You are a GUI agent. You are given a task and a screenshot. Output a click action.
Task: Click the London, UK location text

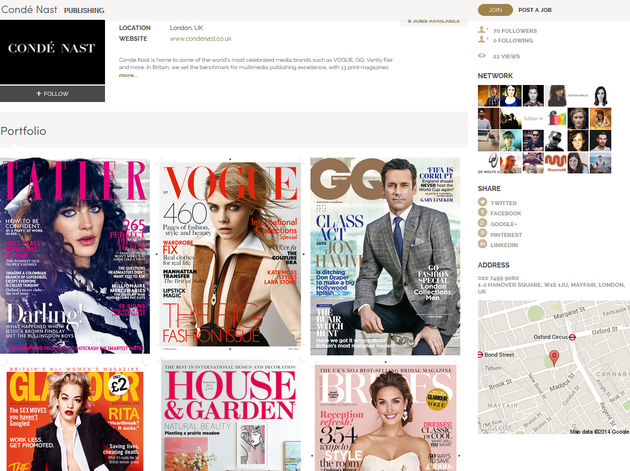click(186, 28)
